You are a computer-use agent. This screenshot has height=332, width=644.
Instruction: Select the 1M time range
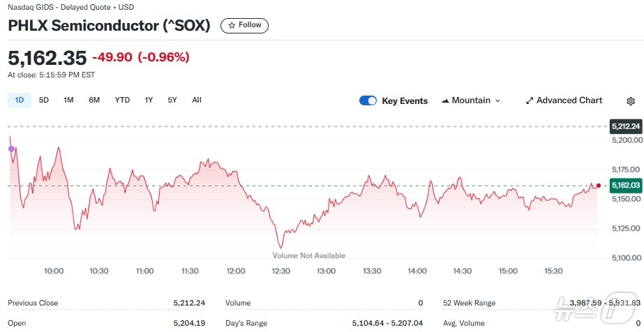coord(68,100)
